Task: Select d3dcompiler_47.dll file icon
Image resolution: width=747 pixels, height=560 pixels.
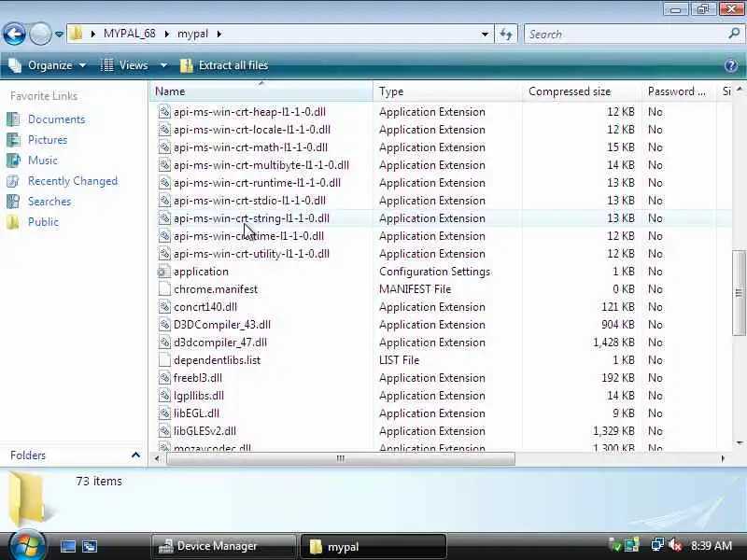Action: click(164, 343)
